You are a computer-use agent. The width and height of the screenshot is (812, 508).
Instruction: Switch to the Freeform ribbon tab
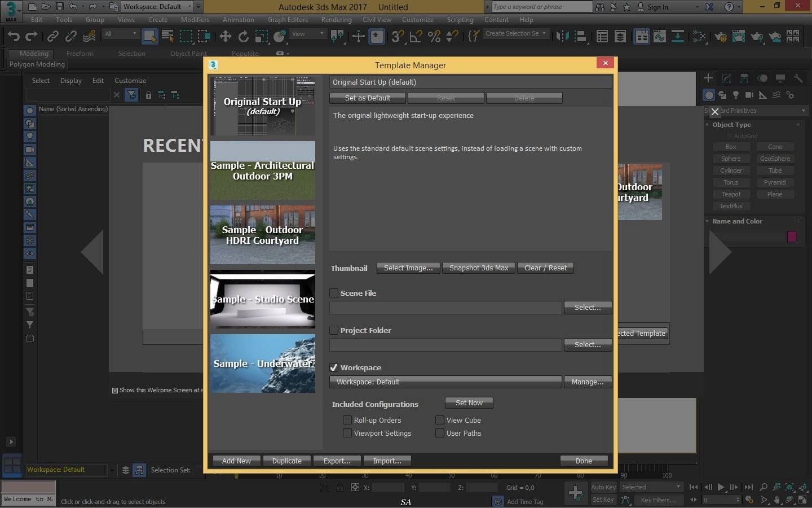(80, 54)
